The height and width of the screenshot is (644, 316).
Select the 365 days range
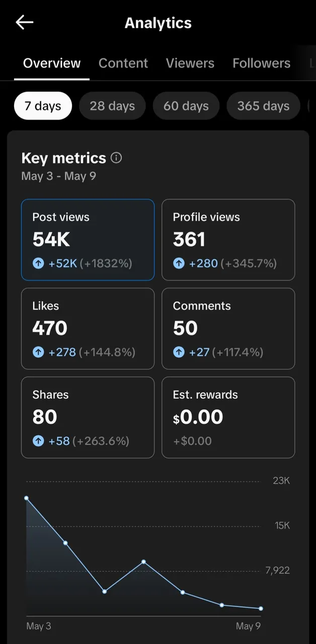click(263, 106)
